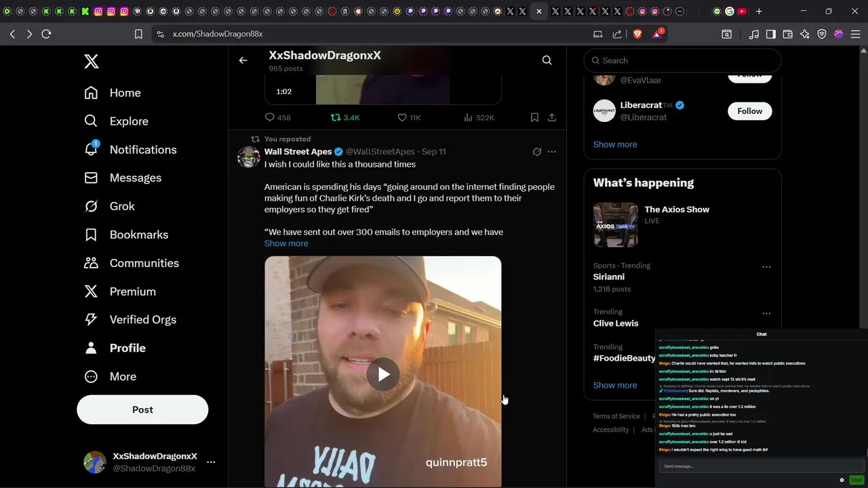Image resolution: width=868 pixels, height=488 pixels.
Task: Open Terms of Service footer link
Action: pyautogui.click(x=616, y=416)
